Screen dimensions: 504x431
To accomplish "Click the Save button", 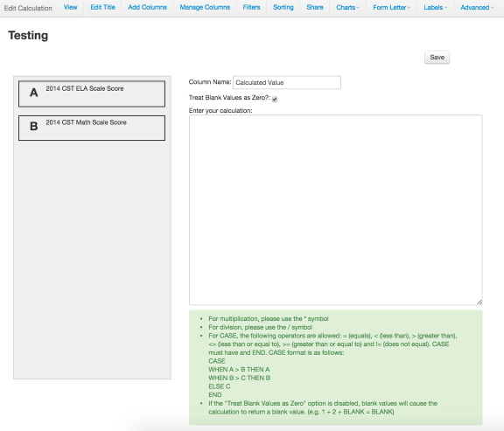I will 437,57.
